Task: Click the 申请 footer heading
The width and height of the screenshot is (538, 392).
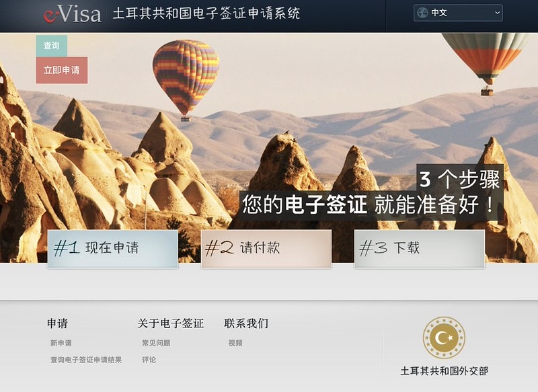Action: pos(57,323)
